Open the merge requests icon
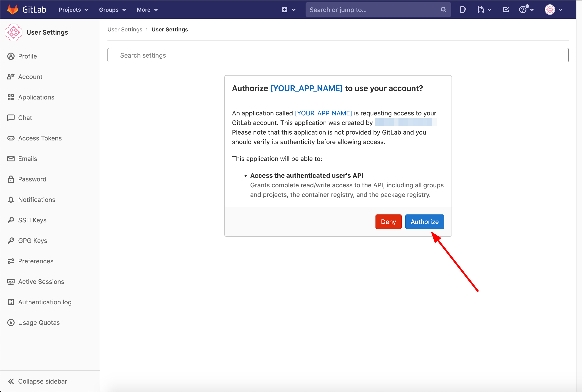 tap(480, 10)
